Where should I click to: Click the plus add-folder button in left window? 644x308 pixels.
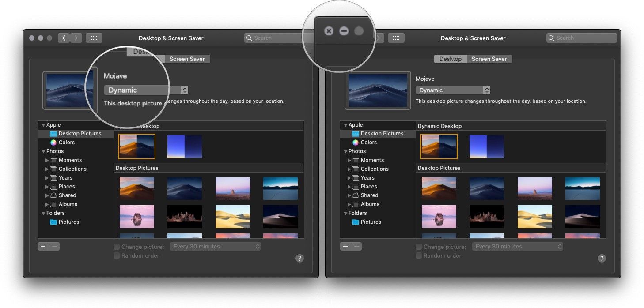(43, 247)
